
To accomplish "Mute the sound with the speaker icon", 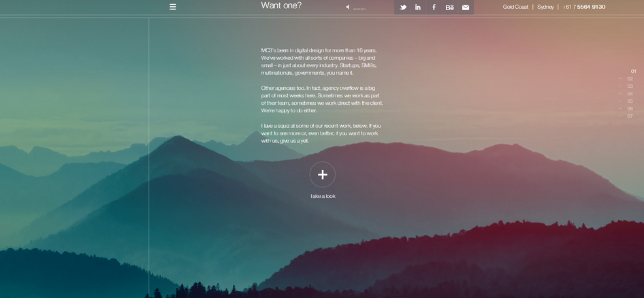I will click(347, 7).
